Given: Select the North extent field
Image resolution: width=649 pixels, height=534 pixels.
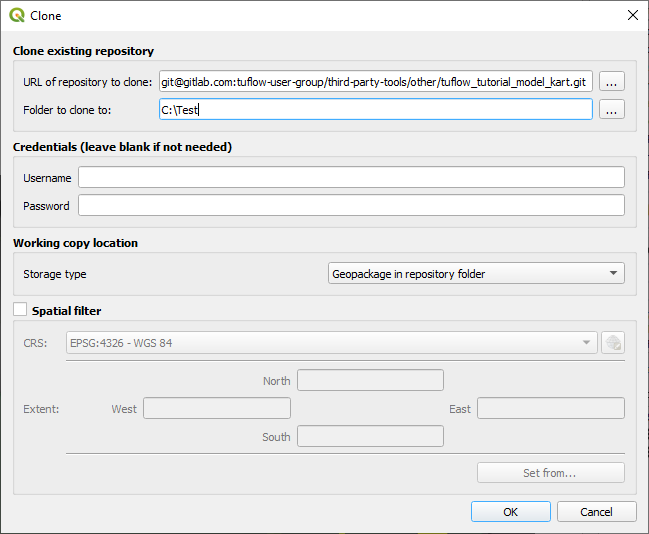Looking at the screenshot, I should (x=370, y=380).
